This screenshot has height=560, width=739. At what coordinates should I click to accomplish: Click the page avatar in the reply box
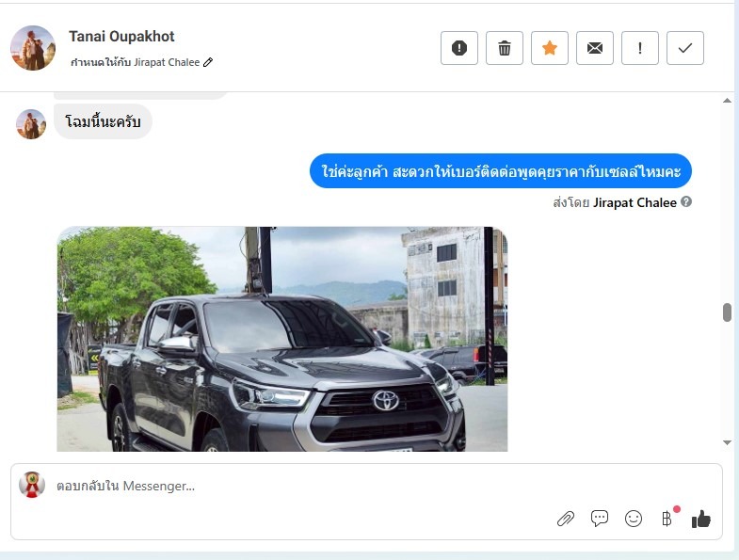(32, 484)
